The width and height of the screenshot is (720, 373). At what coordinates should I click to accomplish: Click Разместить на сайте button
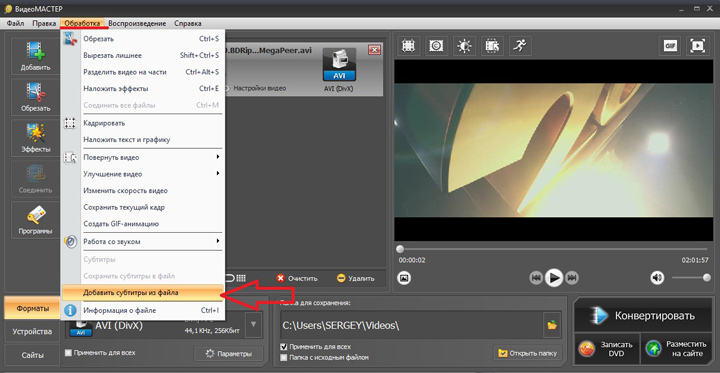click(676, 349)
